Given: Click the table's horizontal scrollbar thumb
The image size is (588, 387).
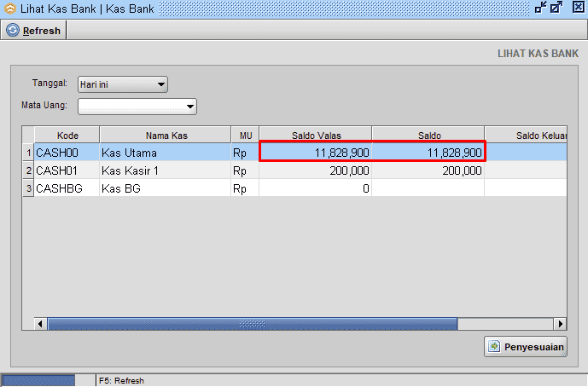Looking at the screenshot, I should (251, 324).
